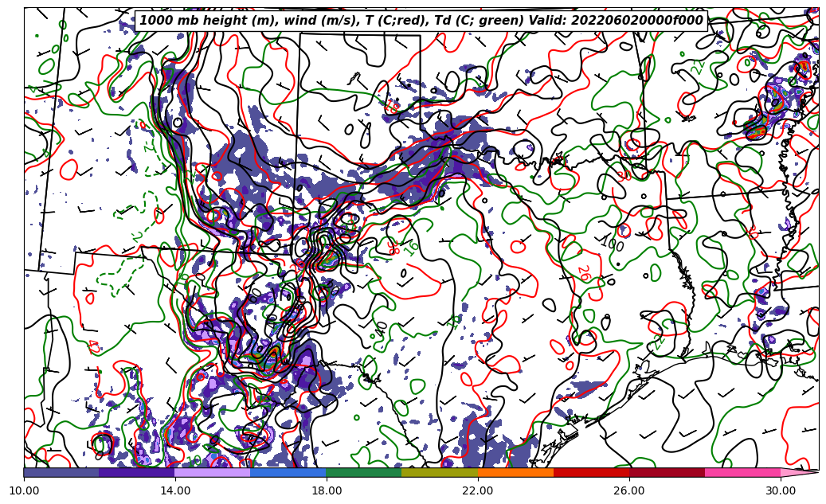Image resolution: width=826 pixels, height=504 pixels.
Task: Click the 14.00 colorbar tick label
Action: click(175, 490)
